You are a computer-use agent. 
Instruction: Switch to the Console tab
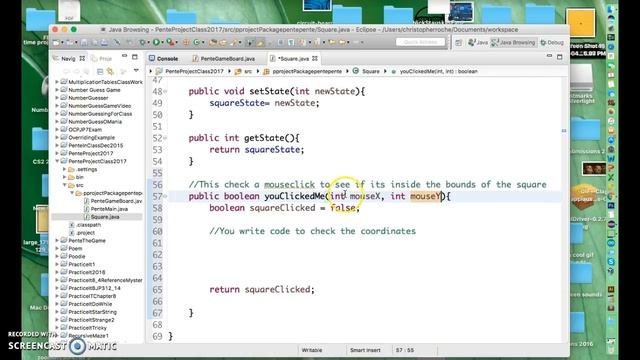pos(163,59)
